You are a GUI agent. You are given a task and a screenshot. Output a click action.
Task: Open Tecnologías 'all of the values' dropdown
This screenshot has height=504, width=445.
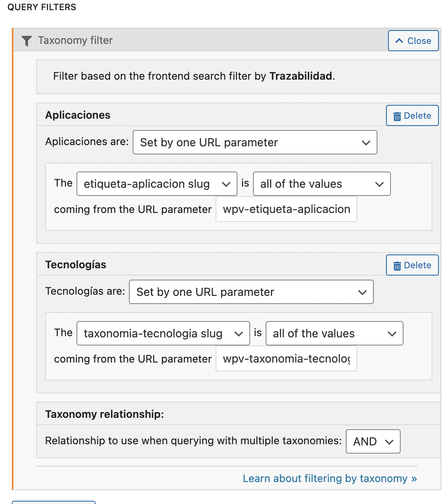334,333
